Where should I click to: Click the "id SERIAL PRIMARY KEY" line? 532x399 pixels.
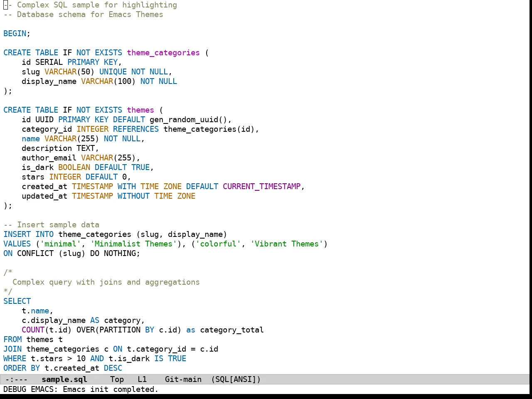tap(71, 62)
